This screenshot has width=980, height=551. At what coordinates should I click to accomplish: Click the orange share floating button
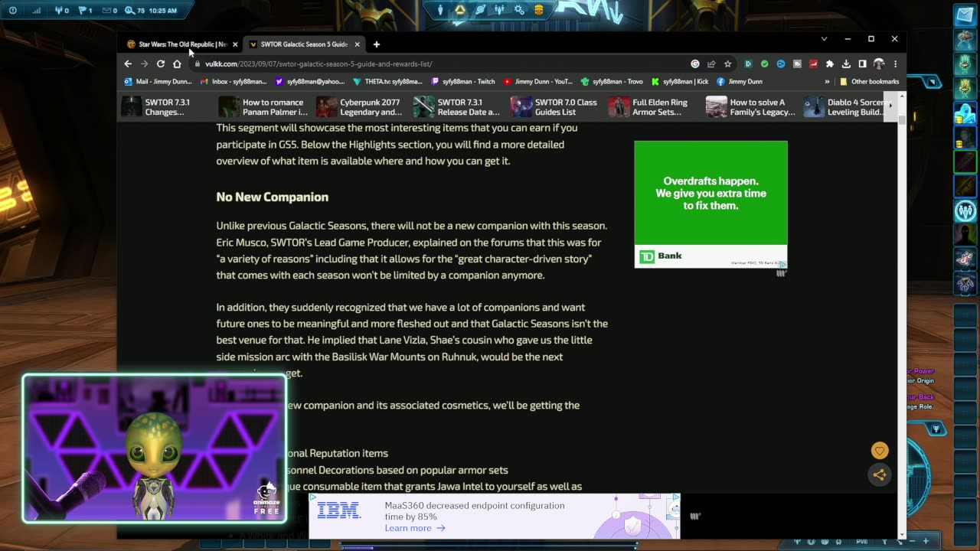click(x=880, y=475)
